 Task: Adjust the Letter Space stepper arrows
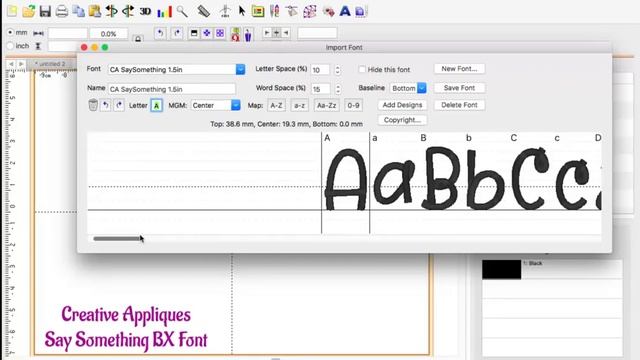[338, 70]
